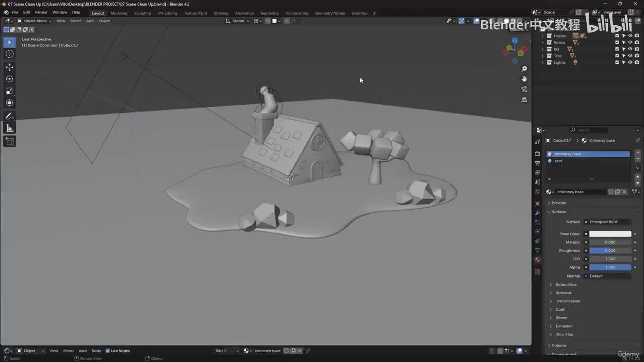Pick the Rotate tool
644x362 pixels.
[x=9, y=79]
